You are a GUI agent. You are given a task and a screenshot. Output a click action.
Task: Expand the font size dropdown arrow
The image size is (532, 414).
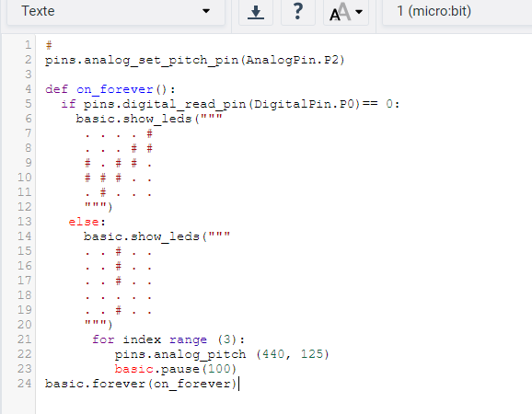coord(359,12)
